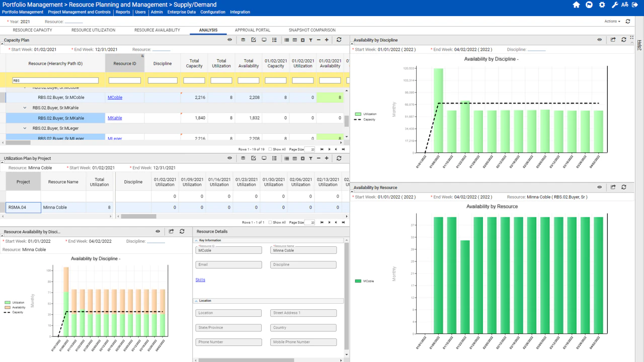Open the Settings gear in the top bar
This screenshot has width=644, height=362.
[602, 4]
